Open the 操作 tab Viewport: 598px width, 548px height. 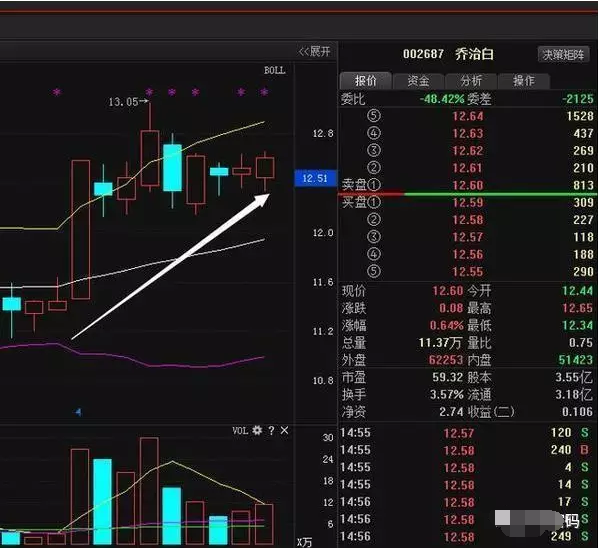524,81
